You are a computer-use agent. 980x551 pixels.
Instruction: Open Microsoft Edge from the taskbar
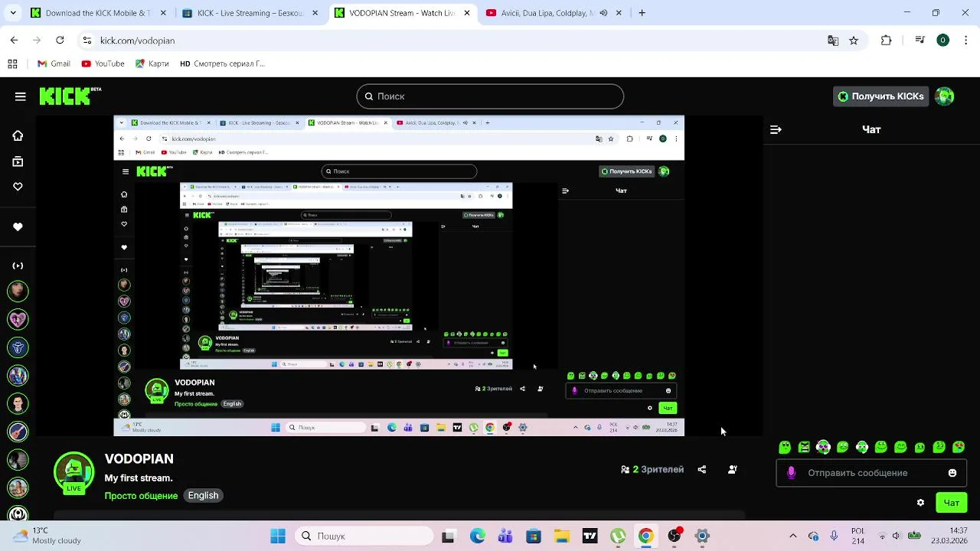click(x=477, y=536)
